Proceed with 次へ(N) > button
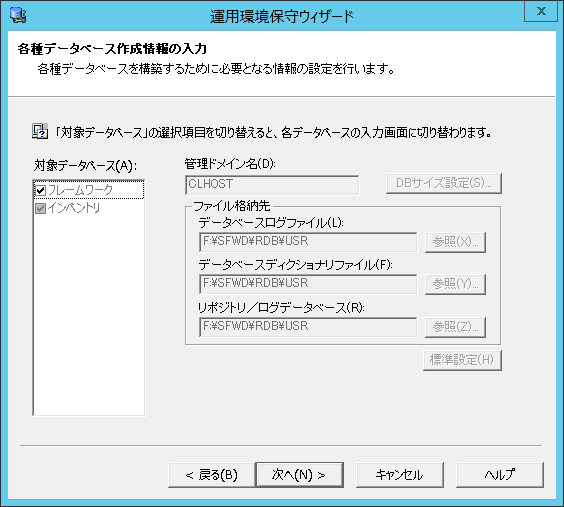 (x=299, y=475)
